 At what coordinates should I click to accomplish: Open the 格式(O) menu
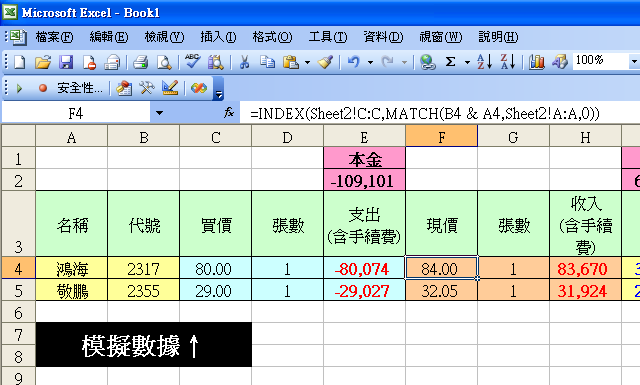272,37
